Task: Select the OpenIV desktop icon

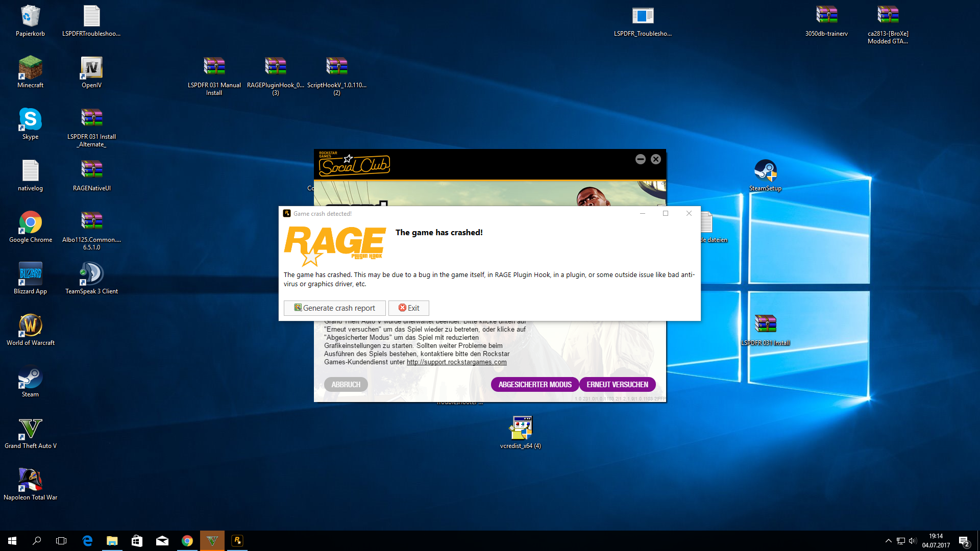Action: click(91, 69)
